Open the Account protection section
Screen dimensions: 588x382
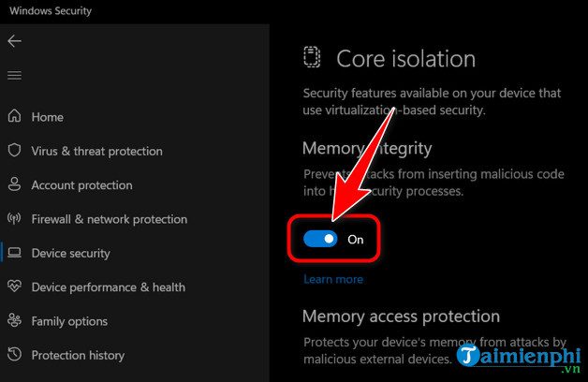[81, 185]
